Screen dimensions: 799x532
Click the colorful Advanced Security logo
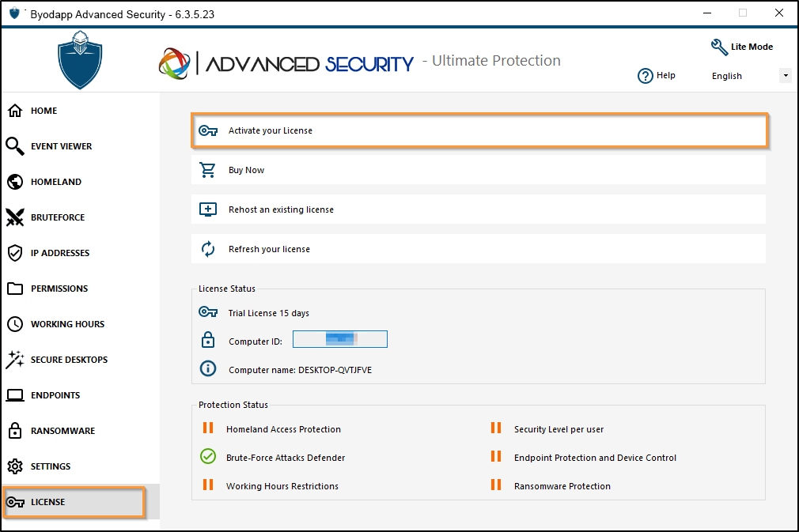pyautogui.click(x=175, y=64)
